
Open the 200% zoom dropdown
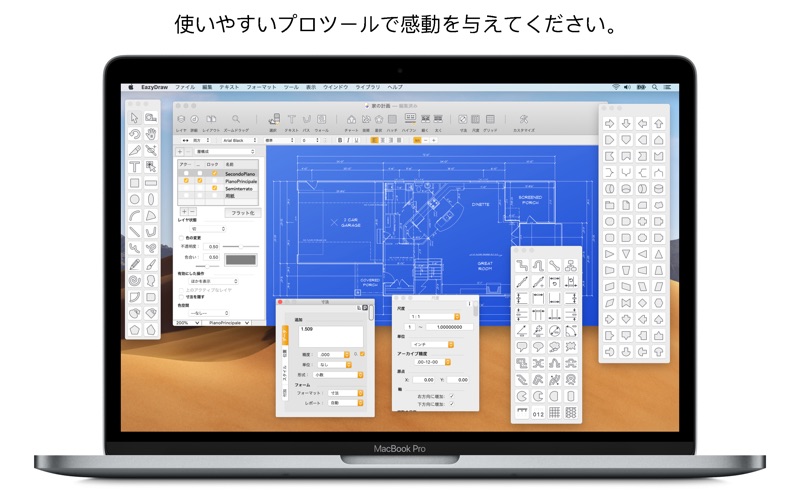[187, 323]
